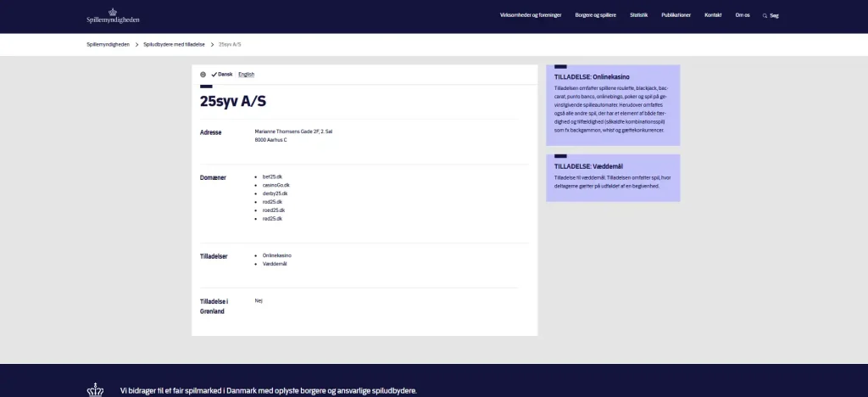The image size is (868, 397).
Task: Open the Virksomheder og foreninger menu
Action: [531, 15]
